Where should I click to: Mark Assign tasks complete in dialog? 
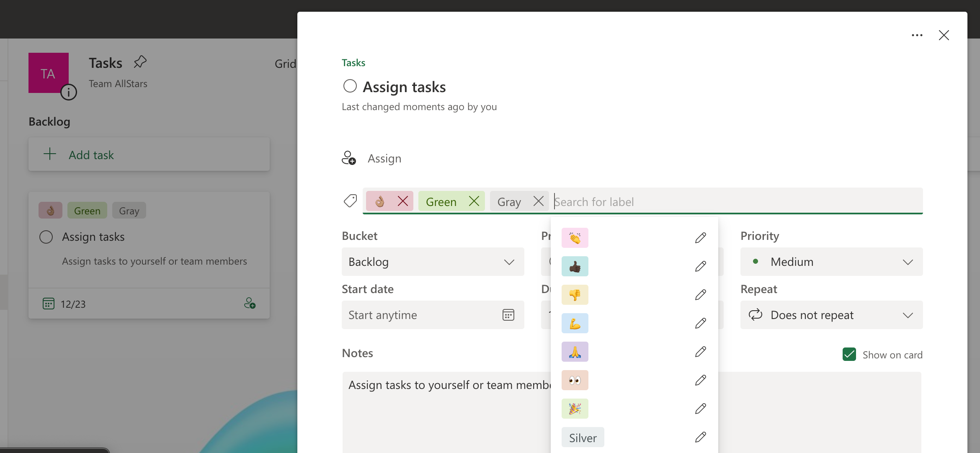coord(350,86)
